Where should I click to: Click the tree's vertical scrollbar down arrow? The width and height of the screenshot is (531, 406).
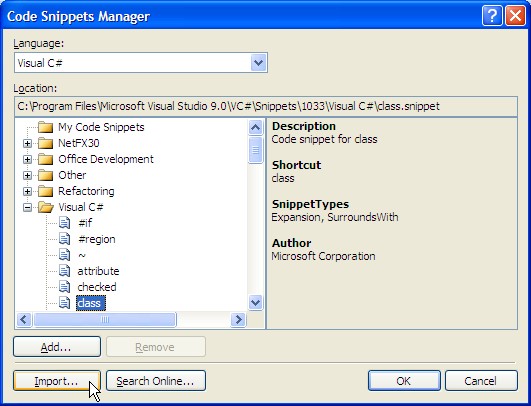click(x=255, y=302)
